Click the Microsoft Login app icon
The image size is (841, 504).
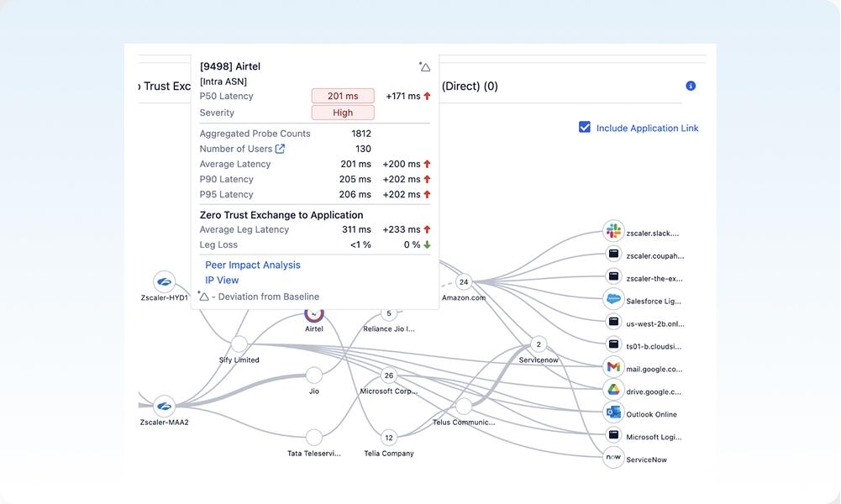tap(613, 434)
